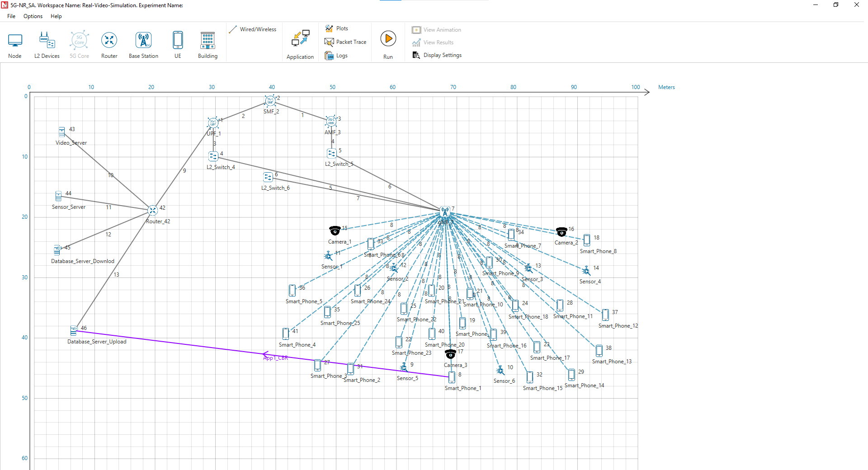Click the App1_CBR application label

coord(276,358)
